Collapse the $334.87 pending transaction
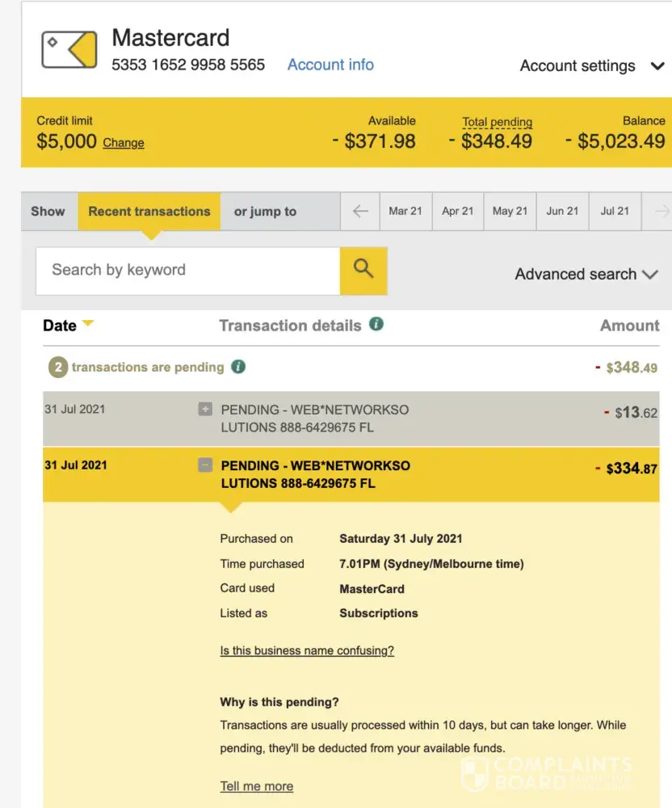 coord(205,465)
